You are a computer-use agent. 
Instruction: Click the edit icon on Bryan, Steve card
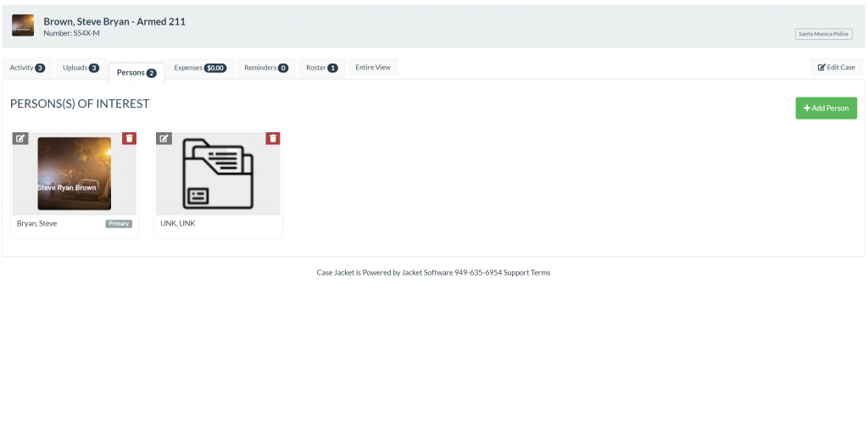click(20, 138)
